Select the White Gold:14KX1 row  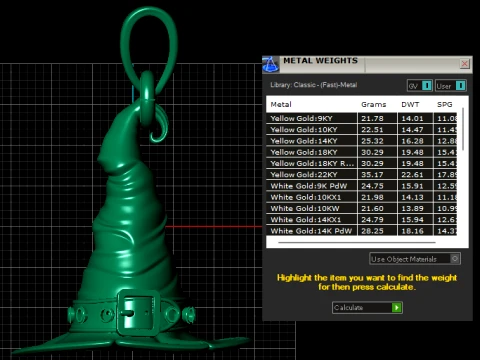tap(361, 219)
